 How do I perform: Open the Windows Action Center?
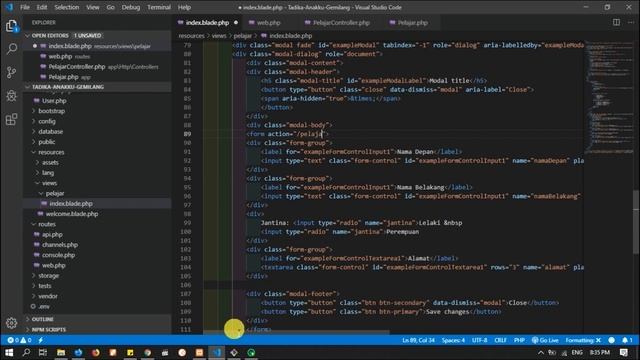(624, 352)
